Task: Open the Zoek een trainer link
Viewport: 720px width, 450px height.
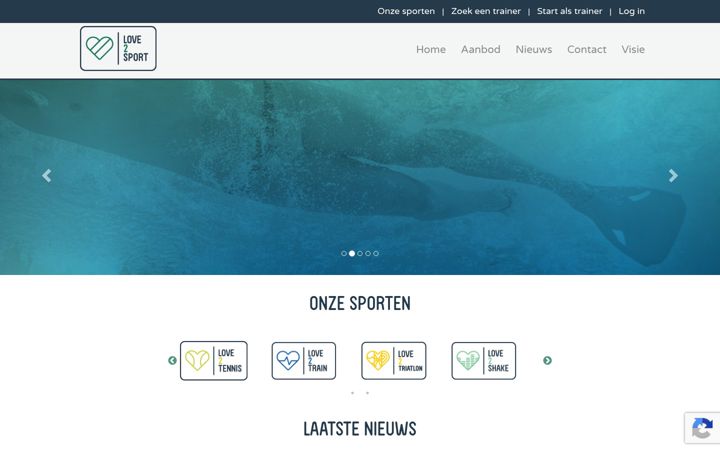Action: (x=486, y=11)
